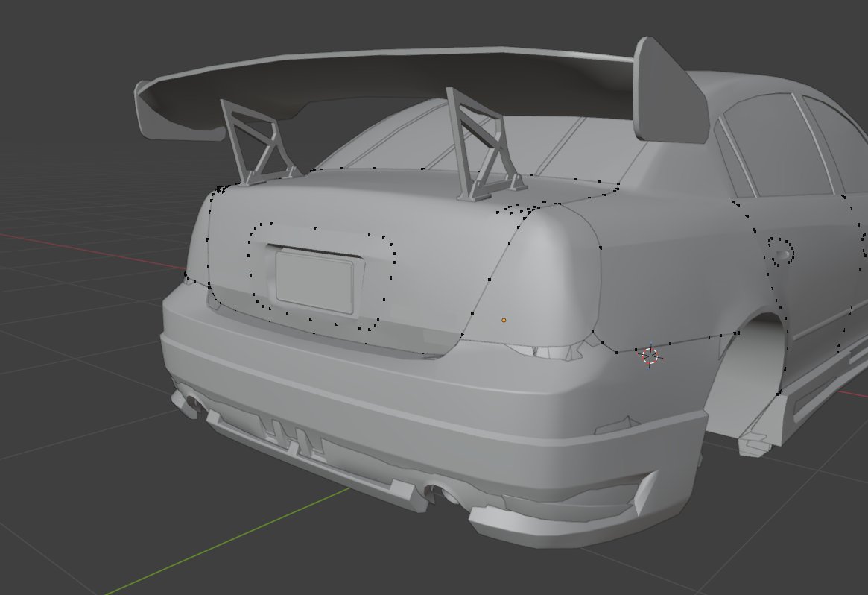Click the tail light cavity geometry
Viewport: 868px width, 595px height.
[x=545, y=351]
